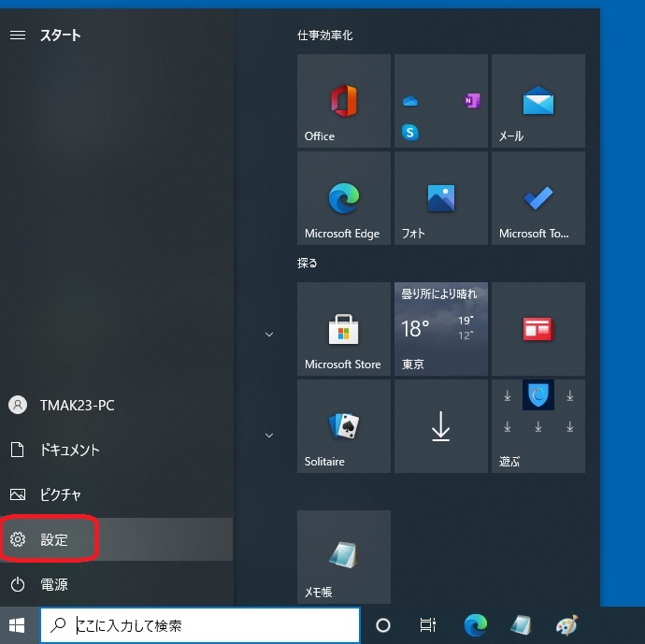Screen dimensions: 645x644
Task: Open the 電源 (Power) menu
Action: 52,584
